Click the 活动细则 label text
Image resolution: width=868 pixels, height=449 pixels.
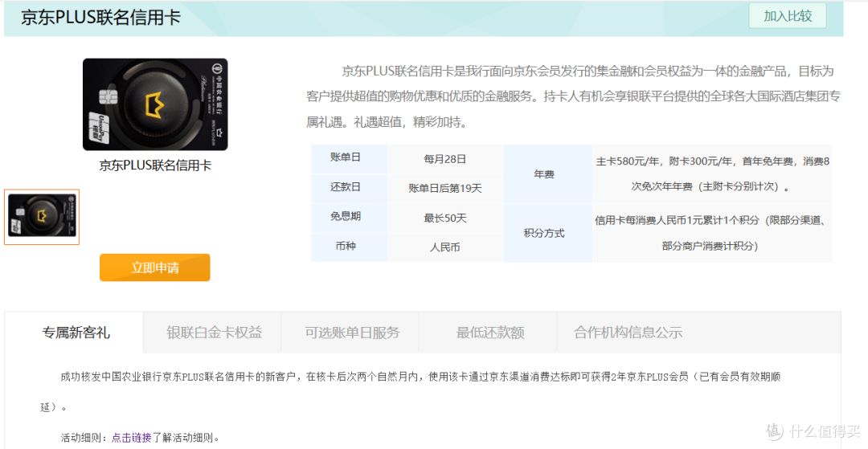(83, 438)
